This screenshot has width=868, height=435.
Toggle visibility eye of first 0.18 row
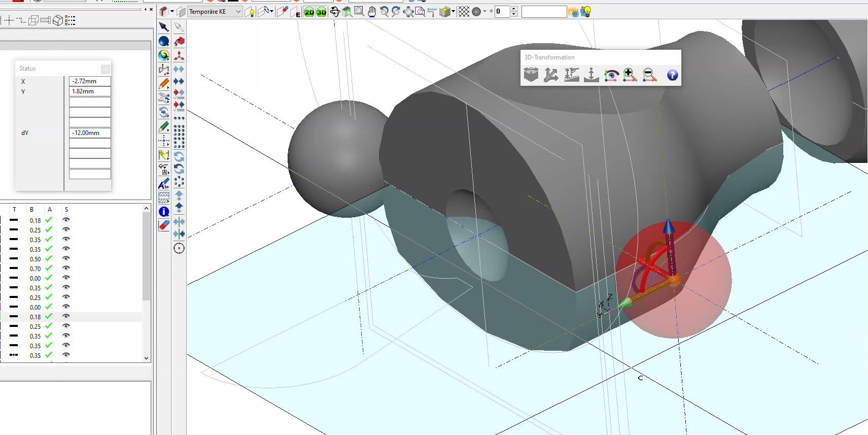66,220
